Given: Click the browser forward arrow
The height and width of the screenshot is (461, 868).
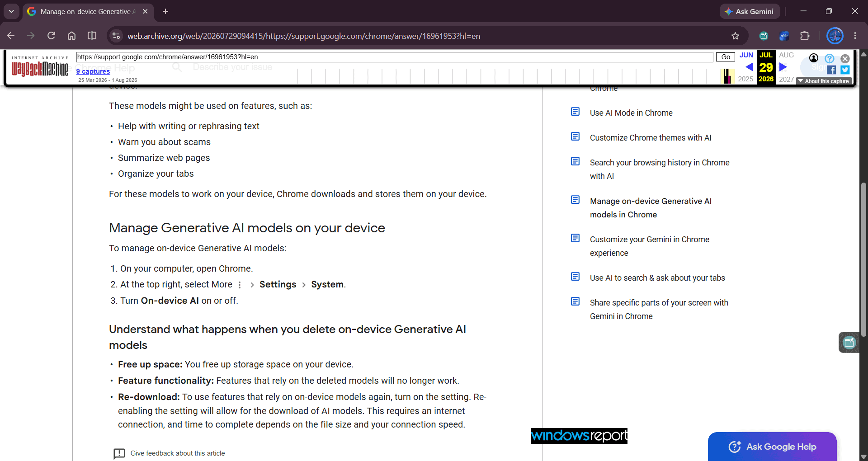Looking at the screenshot, I should pos(31,36).
